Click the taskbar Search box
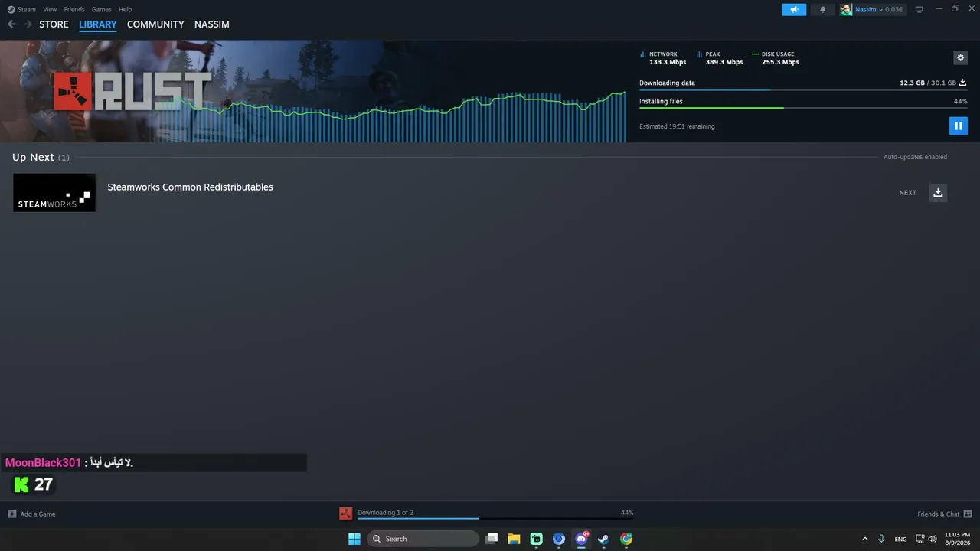 click(423, 539)
